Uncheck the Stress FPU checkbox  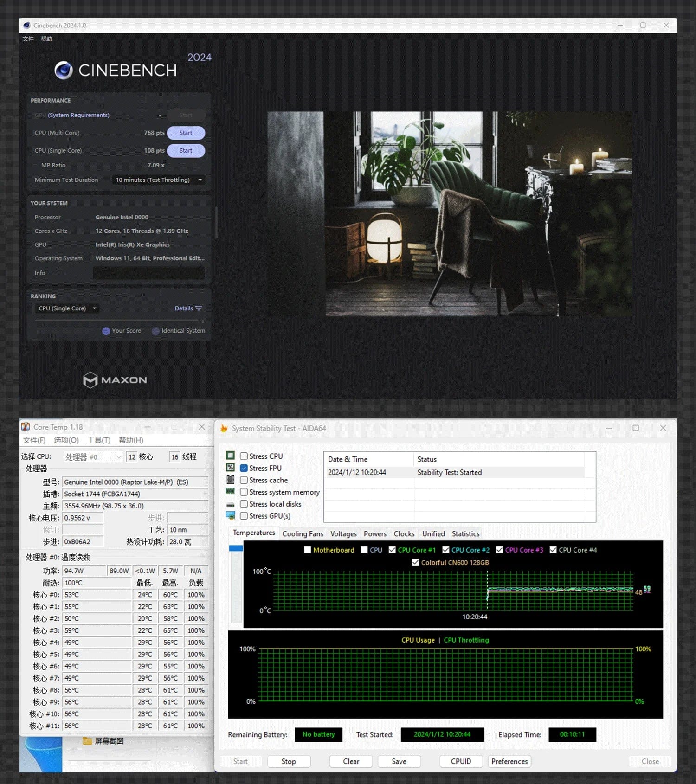coord(244,468)
